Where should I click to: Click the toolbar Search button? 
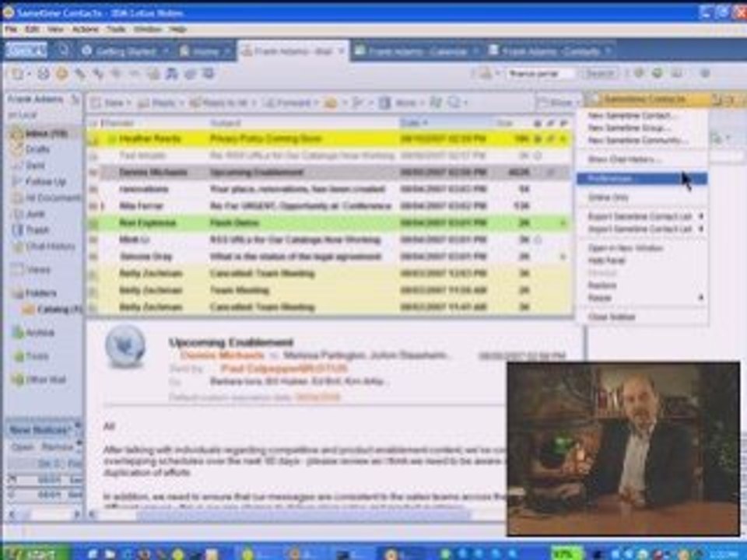tap(599, 74)
